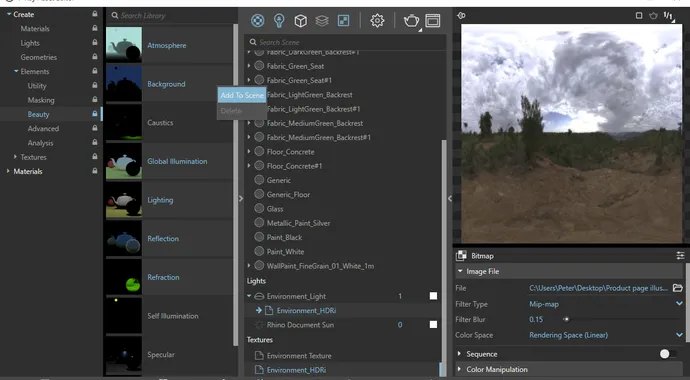This screenshot has height=380, width=690.
Task: Click the file icon of Environment Texture
Action: 259,355
